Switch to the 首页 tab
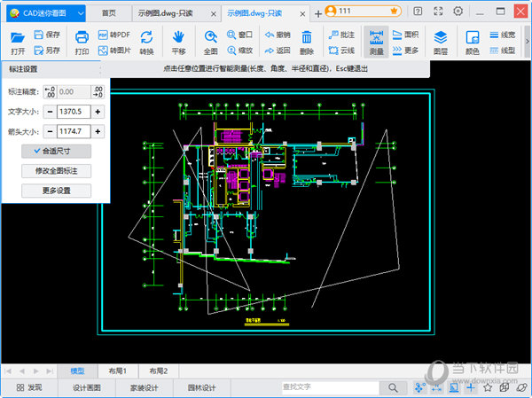This screenshot has height=398, width=532. [x=108, y=13]
